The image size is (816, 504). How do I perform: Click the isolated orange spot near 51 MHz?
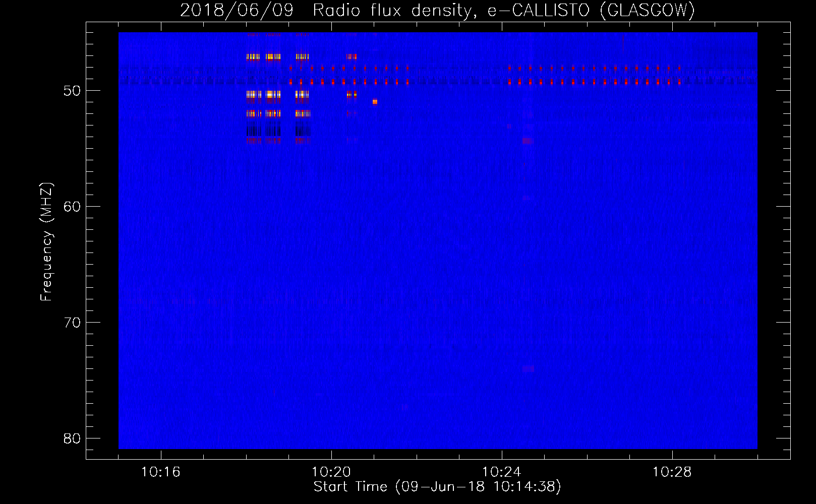pyautogui.click(x=375, y=102)
